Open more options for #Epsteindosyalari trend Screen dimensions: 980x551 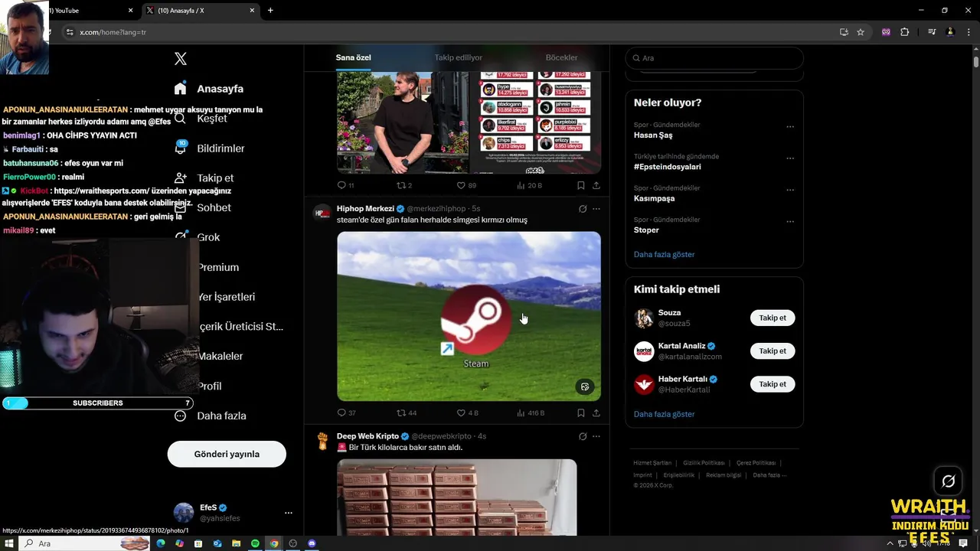(790, 158)
